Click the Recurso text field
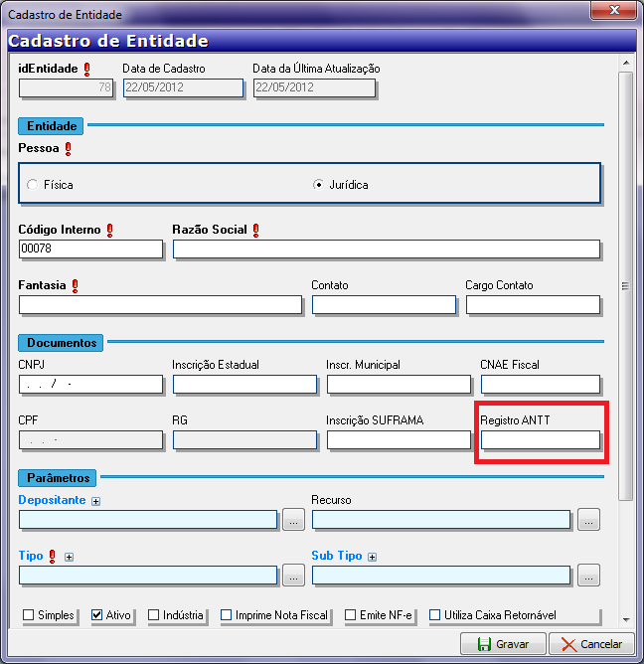 441,520
